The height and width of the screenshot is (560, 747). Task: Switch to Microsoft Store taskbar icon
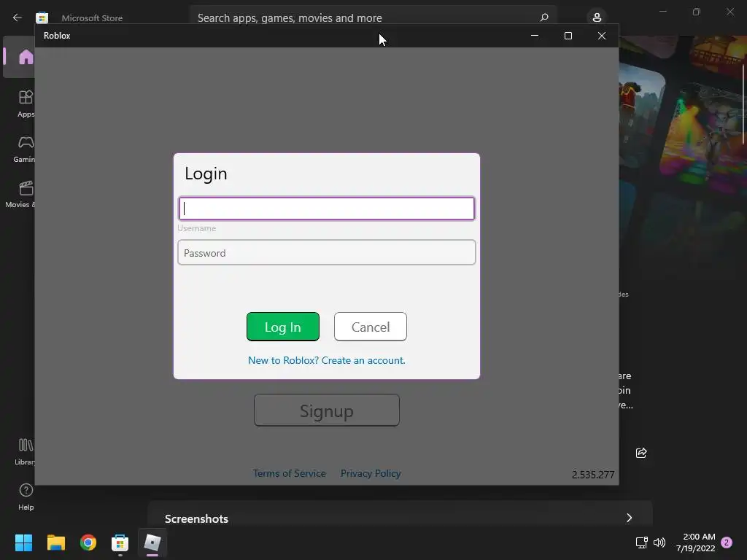(x=120, y=542)
